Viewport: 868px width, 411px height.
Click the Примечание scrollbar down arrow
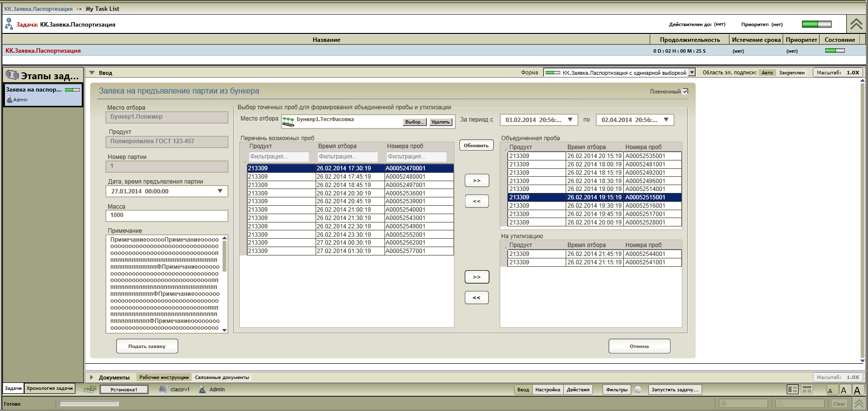[x=225, y=330]
